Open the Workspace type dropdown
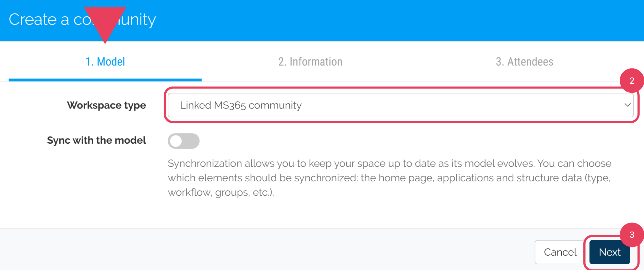 [400, 105]
